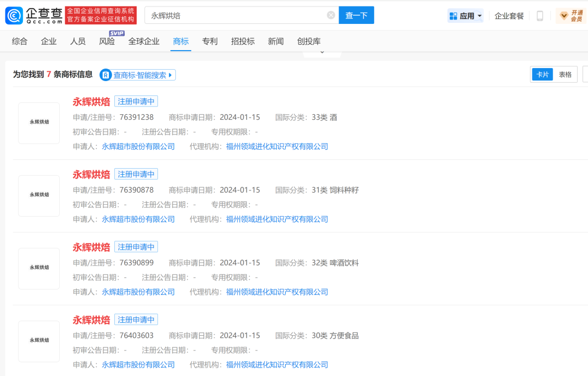
Task: Clear the search box with X icon
Action: pos(331,15)
